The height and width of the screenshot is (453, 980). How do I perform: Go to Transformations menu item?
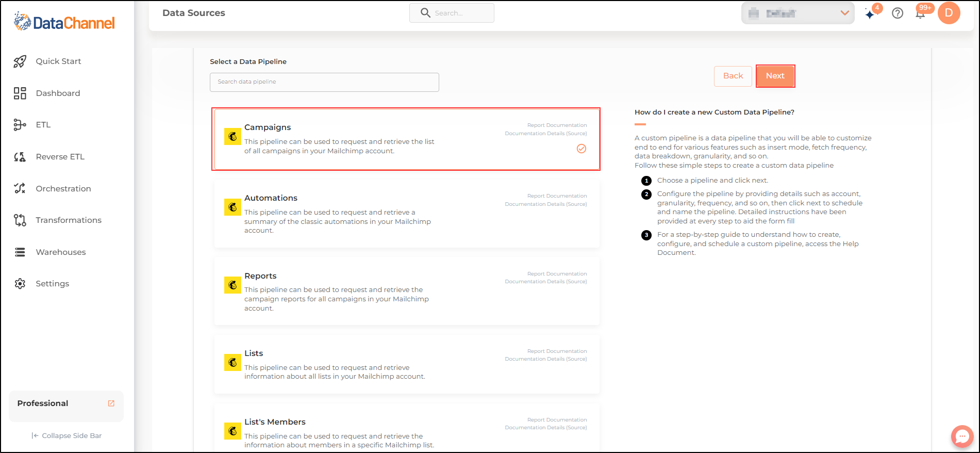pyautogui.click(x=69, y=220)
